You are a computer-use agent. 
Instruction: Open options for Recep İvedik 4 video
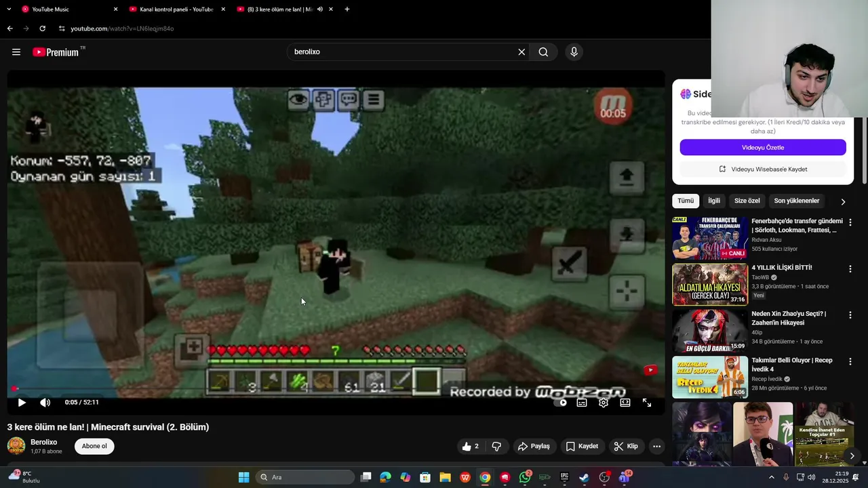click(850, 361)
